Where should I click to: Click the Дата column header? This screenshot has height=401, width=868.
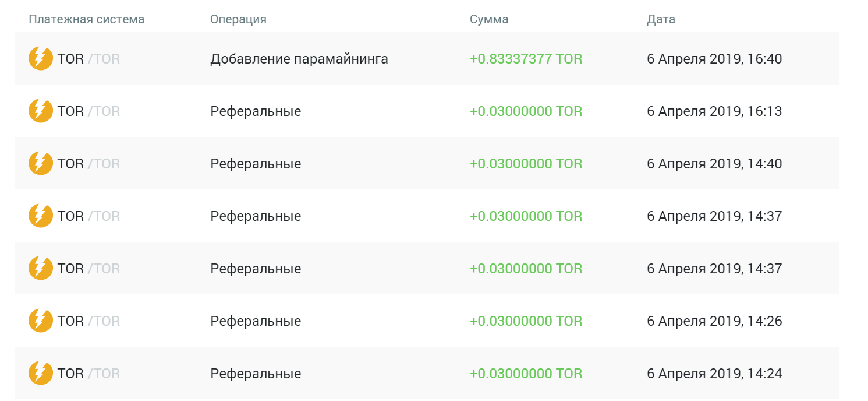tap(661, 19)
